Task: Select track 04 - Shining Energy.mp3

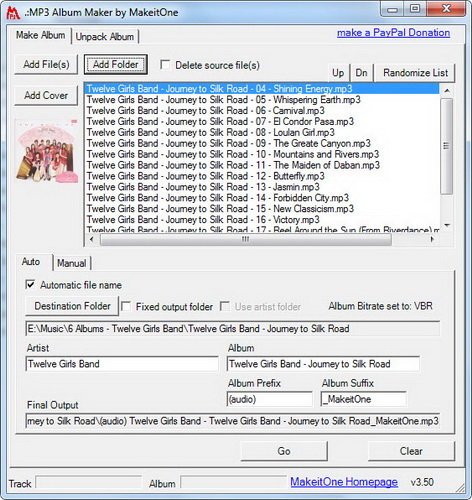Action: [x=262, y=89]
